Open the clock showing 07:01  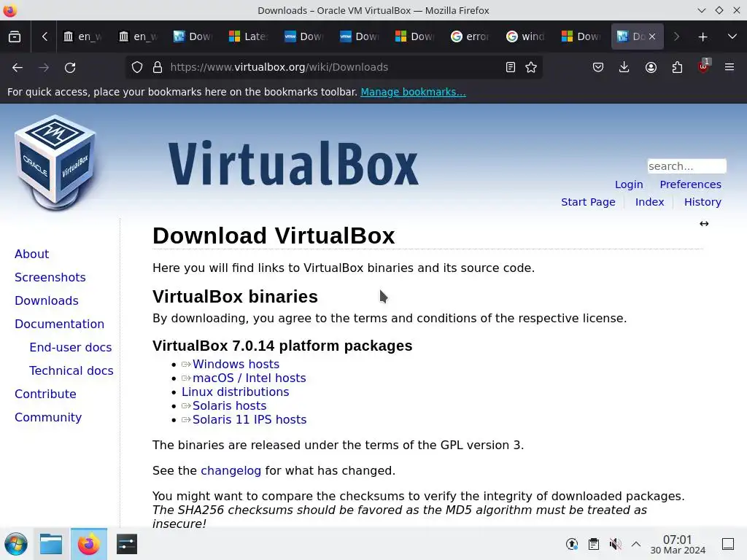tap(678, 544)
